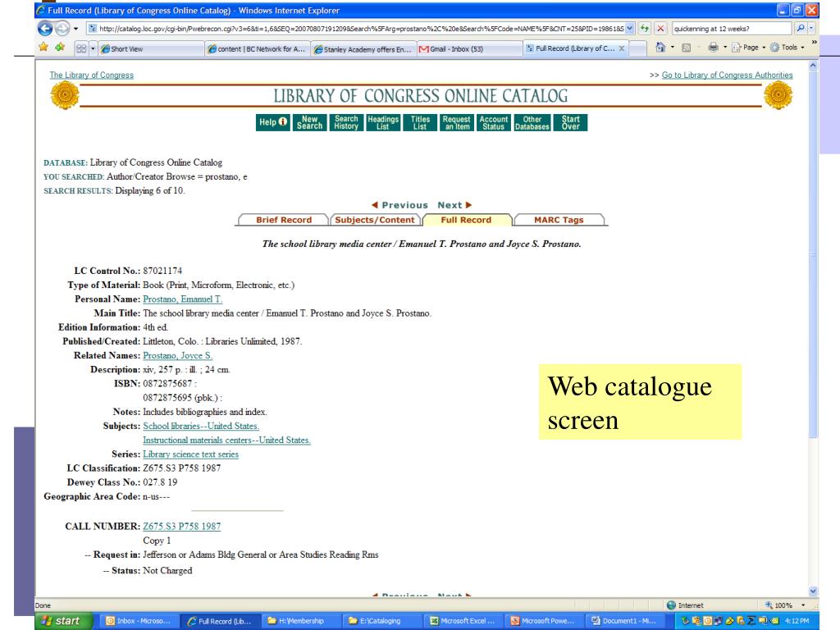Open Instructional materials centers subject link
840x630 pixels.
226,440
